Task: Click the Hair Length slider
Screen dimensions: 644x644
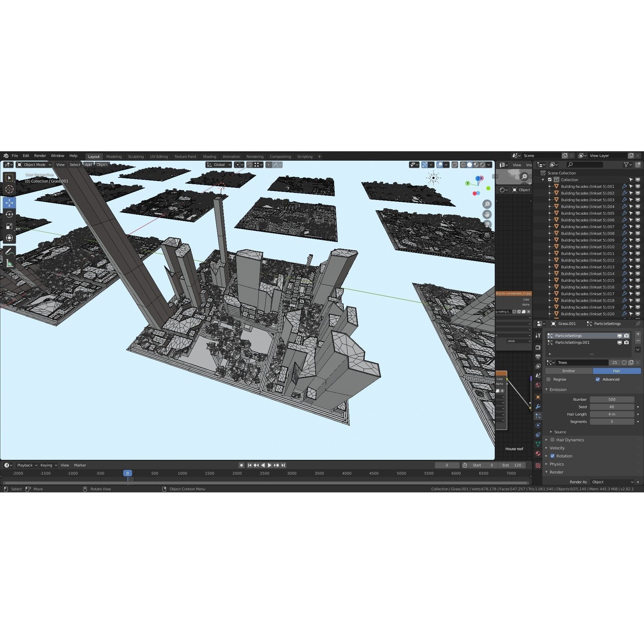Action: [x=612, y=414]
